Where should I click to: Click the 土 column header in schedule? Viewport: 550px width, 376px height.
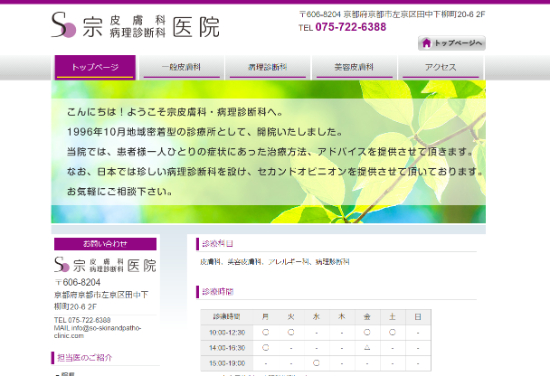[x=392, y=317]
